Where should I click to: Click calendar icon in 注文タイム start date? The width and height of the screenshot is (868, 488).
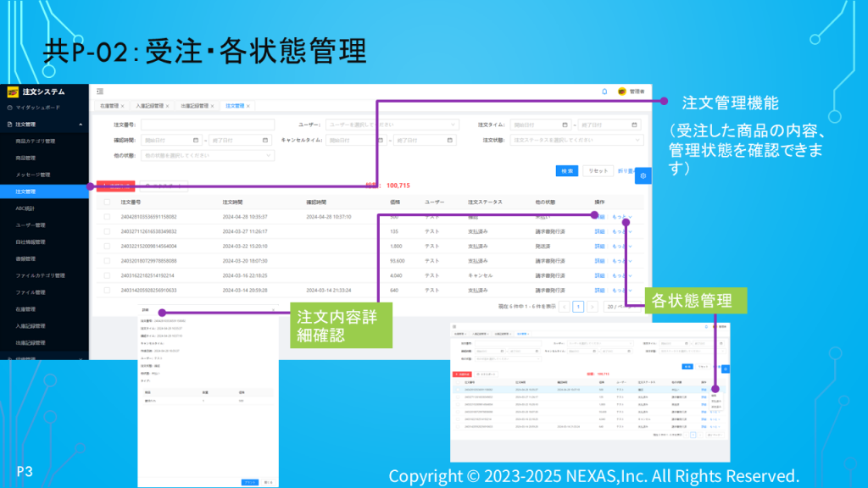(565, 125)
